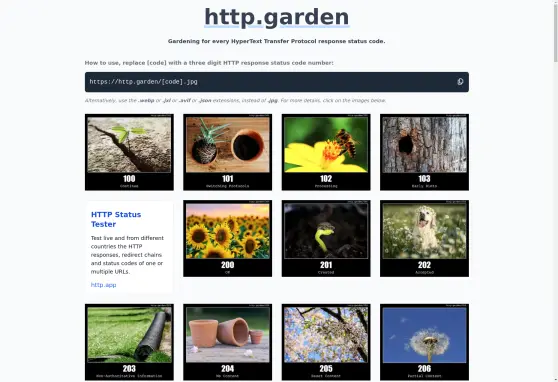The width and height of the screenshot is (558, 382).
Task: Open the 204 No Content pots image
Action: (x=227, y=342)
